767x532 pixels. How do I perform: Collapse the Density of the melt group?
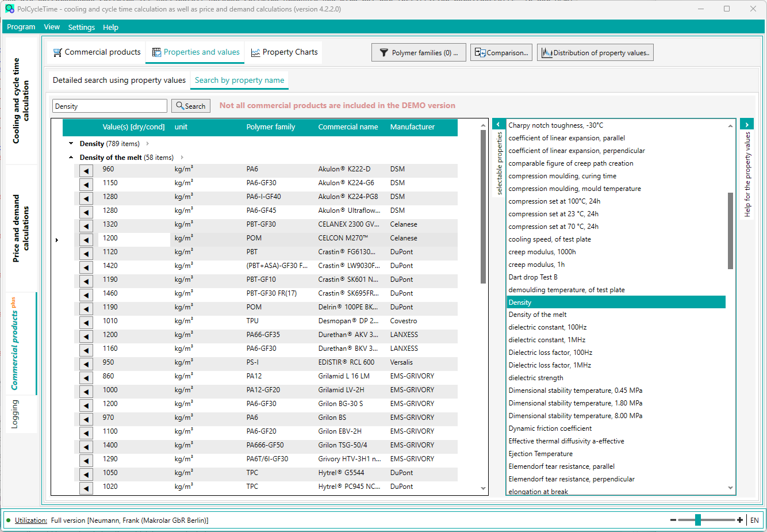71,158
